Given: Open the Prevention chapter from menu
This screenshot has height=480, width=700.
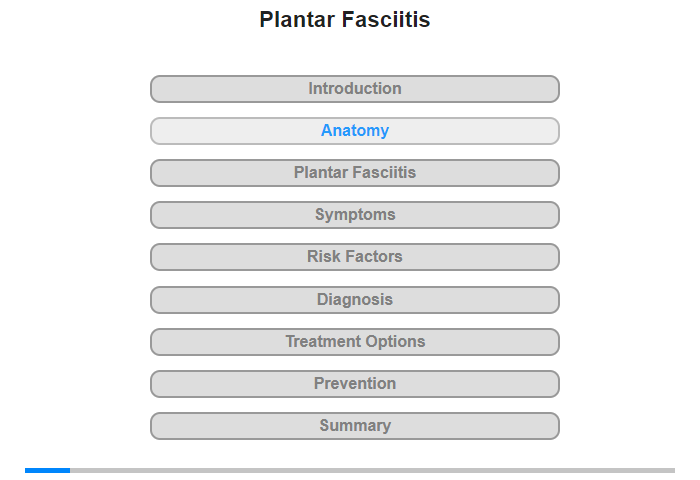Looking at the screenshot, I should click(x=354, y=384).
